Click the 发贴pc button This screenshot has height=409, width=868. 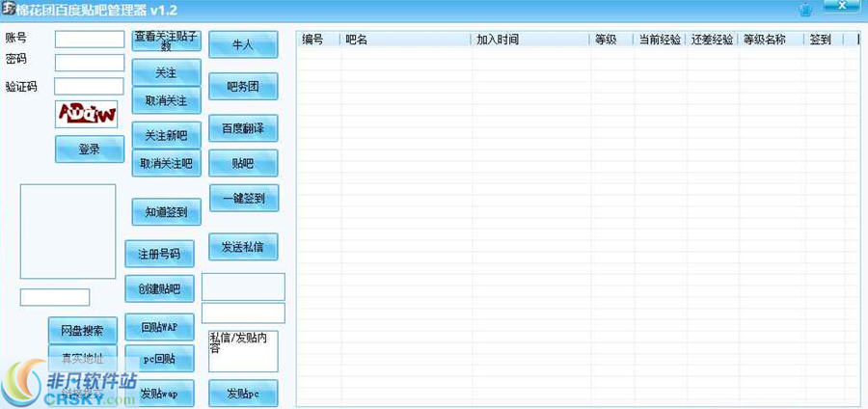pos(244,394)
